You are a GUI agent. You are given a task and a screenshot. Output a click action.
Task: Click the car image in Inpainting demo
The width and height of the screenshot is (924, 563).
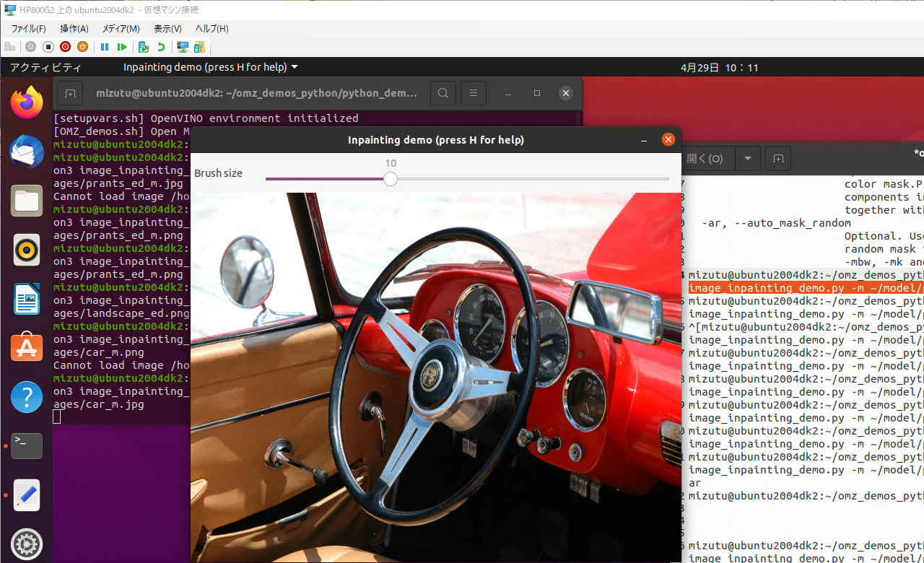(x=435, y=377)
